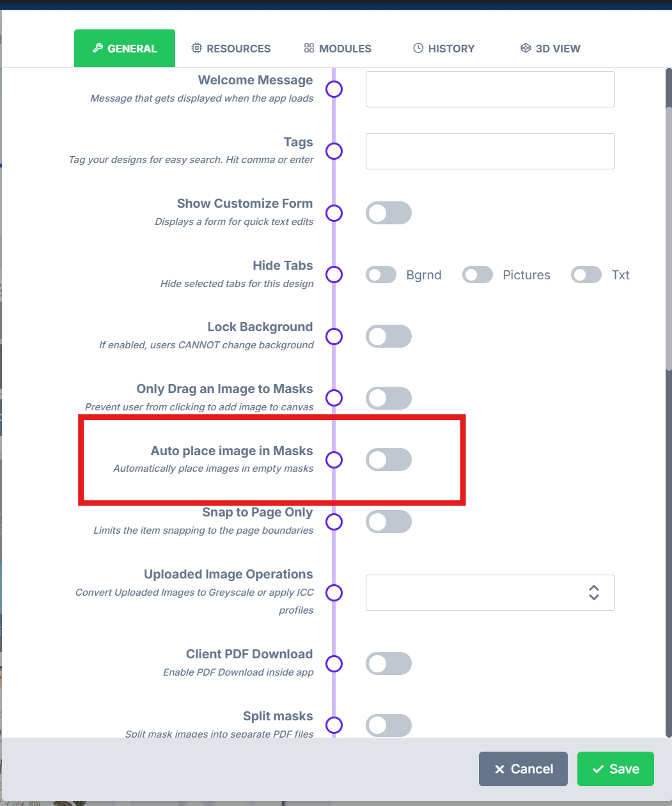Viewport: 672px width, 806px height.
Task: Click the vertical scrollbar of the dialog
Action: [x=669, y=238]
